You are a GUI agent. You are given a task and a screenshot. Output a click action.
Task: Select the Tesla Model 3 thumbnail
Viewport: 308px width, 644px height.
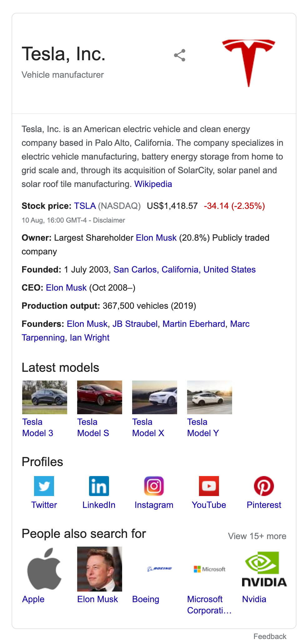[x=45, y=397]
